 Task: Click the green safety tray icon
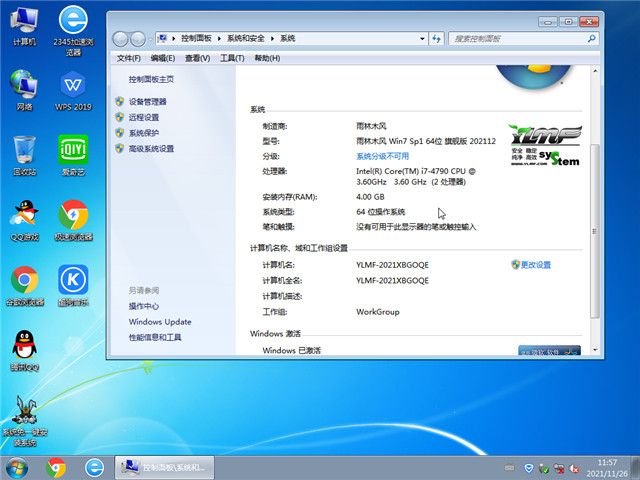click(x=544, y=469)
